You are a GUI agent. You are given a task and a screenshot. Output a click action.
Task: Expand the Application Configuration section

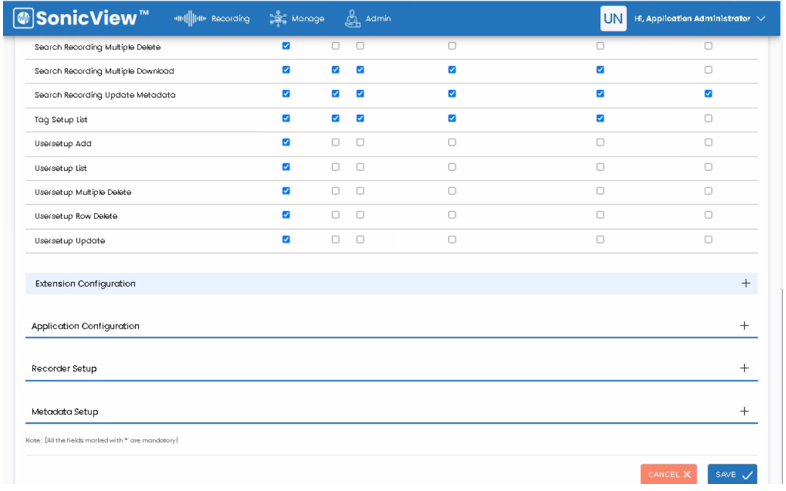click(x=744, y=326)
